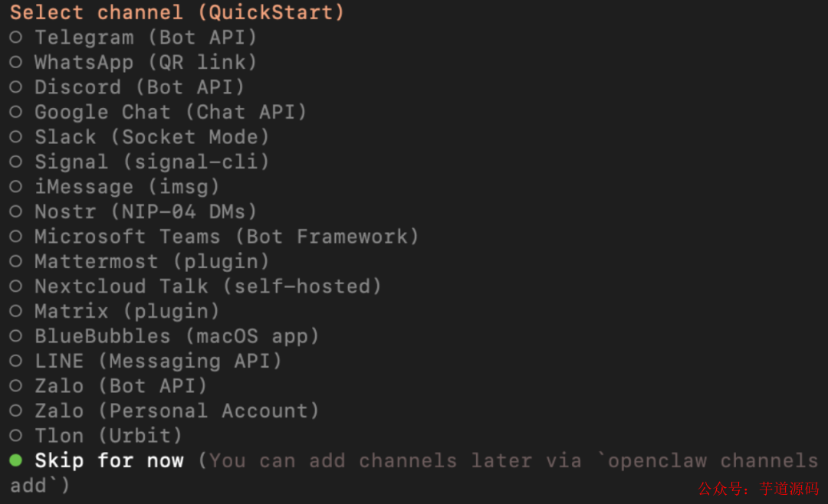This screenshot has height=504, width=828.
Task: Choose WhatsApp (QR link) channel
Action: [x=16, y=62]
